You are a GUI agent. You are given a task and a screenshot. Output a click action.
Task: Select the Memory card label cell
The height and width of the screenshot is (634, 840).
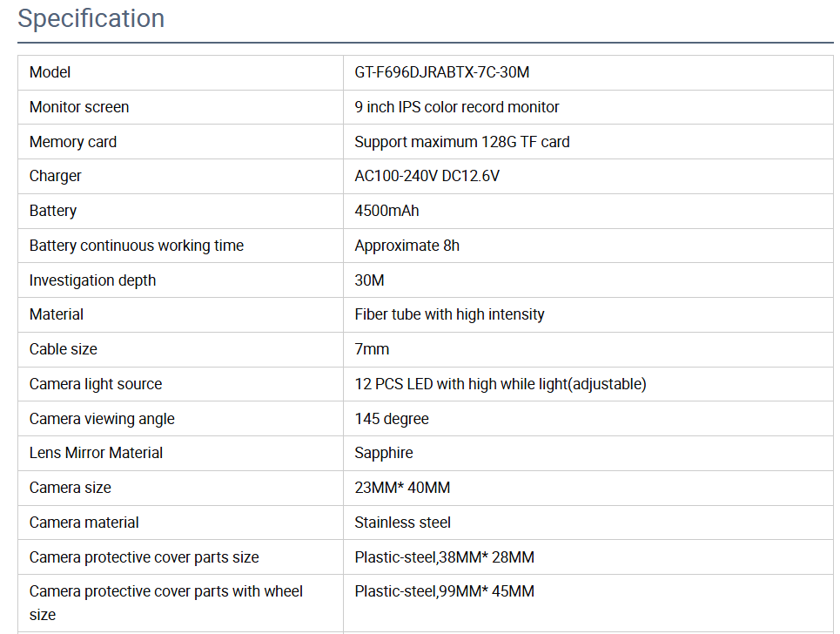73,142
